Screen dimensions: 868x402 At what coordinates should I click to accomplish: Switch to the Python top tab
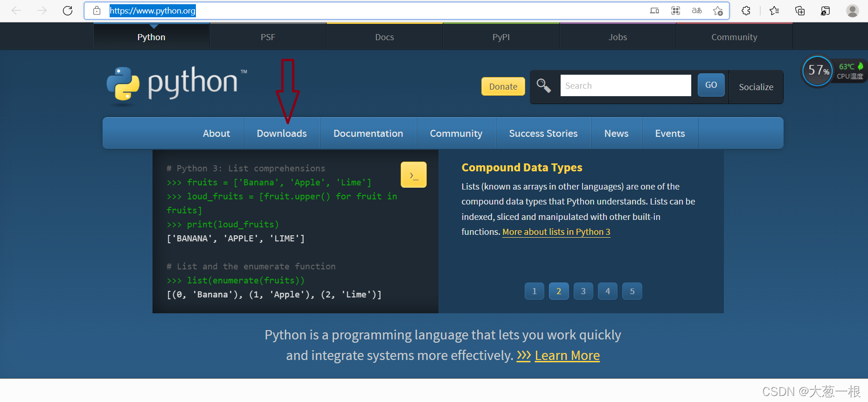[152, 36]
